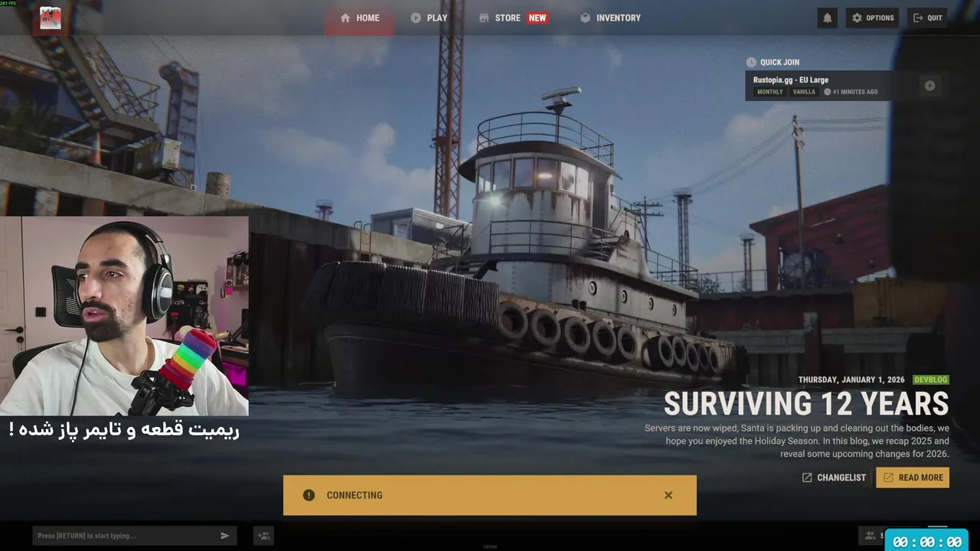980x551 pixels.
Task: Click the MONTHLY server tag
Action: click(x=769, y=92)
